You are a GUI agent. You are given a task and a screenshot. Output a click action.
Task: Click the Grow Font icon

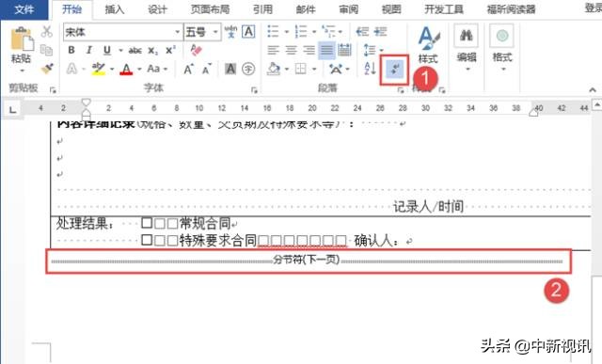(x=188, y=69)
